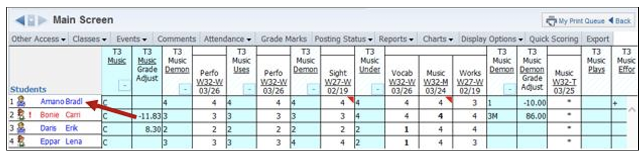Click the My Print Queue printer icon

[551, 21]
